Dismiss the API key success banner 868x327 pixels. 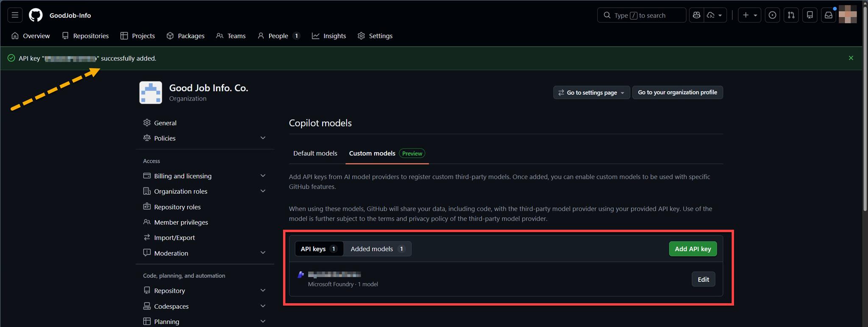(x=851, y=58)
